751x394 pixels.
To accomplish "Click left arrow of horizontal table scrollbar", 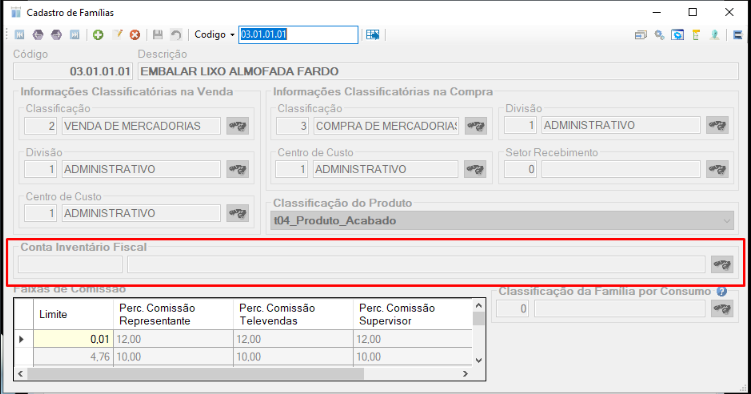I will [20, 374].
